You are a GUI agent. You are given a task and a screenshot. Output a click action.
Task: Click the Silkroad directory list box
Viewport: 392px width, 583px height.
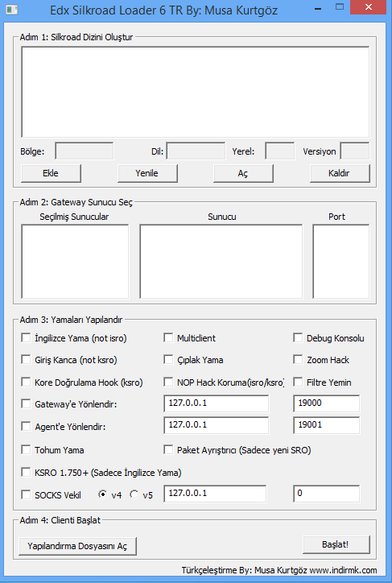click(x=196, y=92)
